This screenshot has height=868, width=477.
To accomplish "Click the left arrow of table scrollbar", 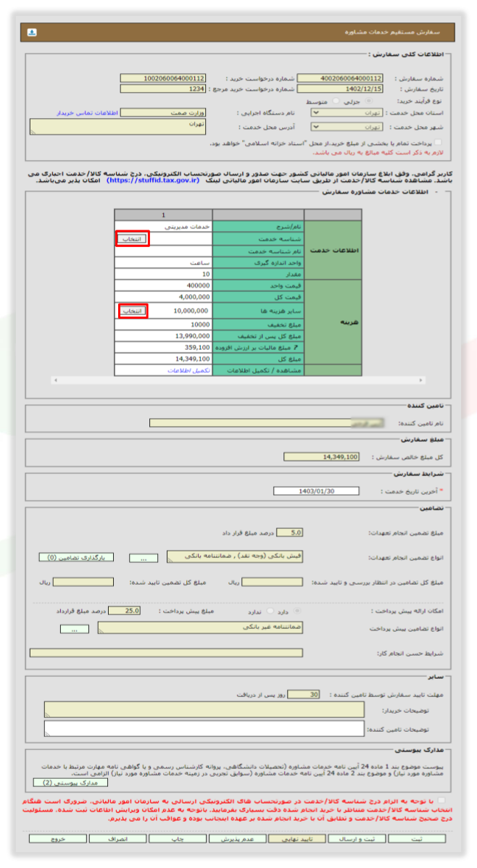I will [x=54, y=380].
